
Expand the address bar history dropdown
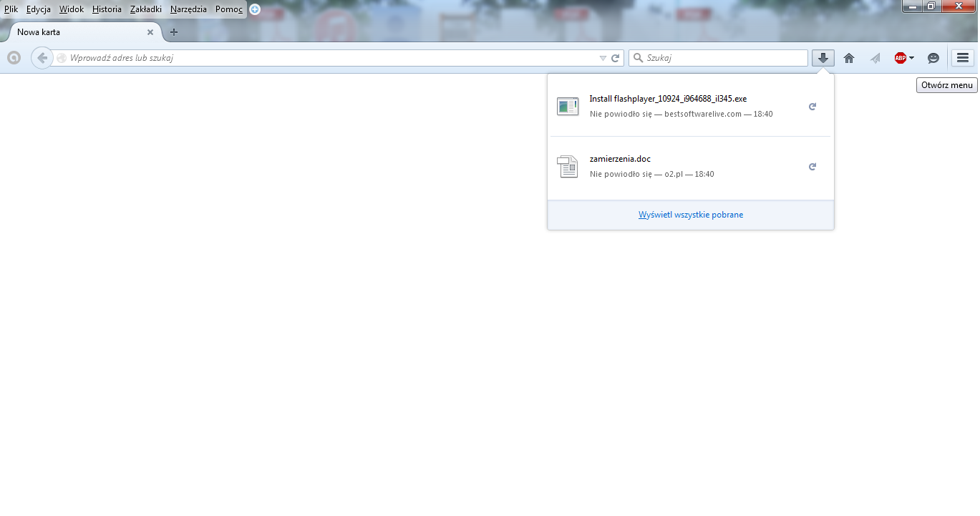(x=603, y=58)
